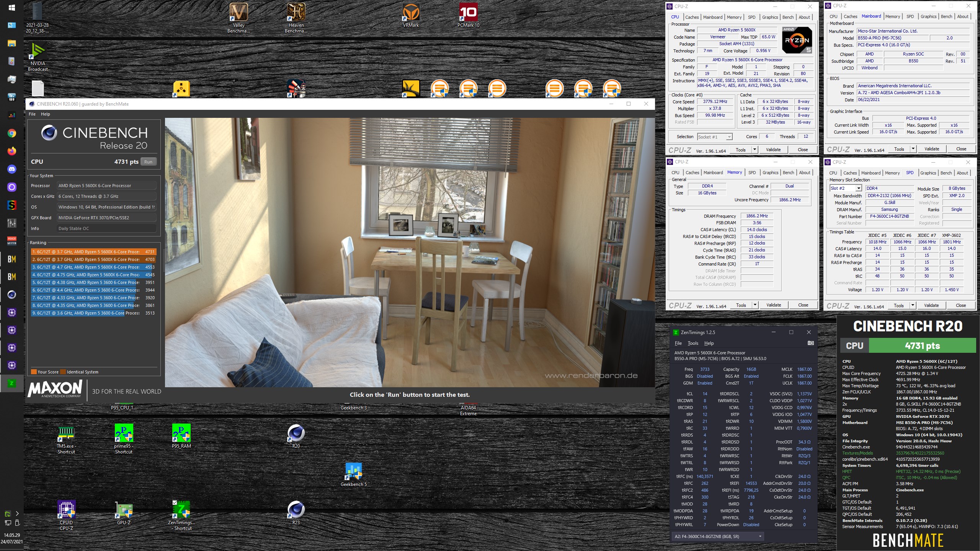Expand the Tools arrow in CPU-Z SPD window
980x551 pixels.
click(x=913, y=305)
